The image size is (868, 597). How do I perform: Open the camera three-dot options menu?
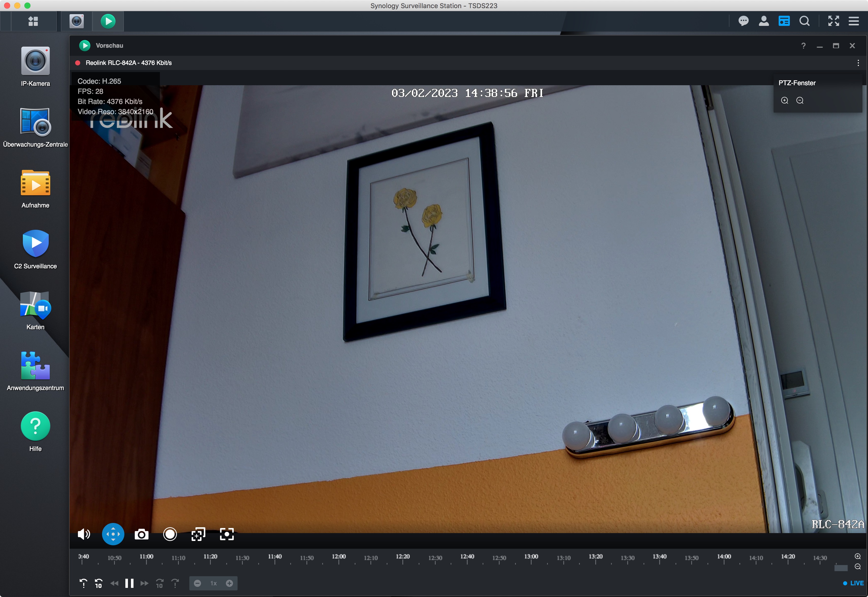pyautogui.click(x=858, y=63)
